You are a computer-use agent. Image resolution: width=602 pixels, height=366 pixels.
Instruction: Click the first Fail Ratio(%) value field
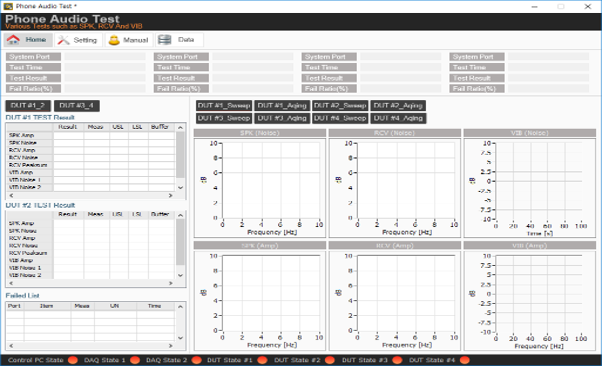pyautogui.click(x=105, y=89)
